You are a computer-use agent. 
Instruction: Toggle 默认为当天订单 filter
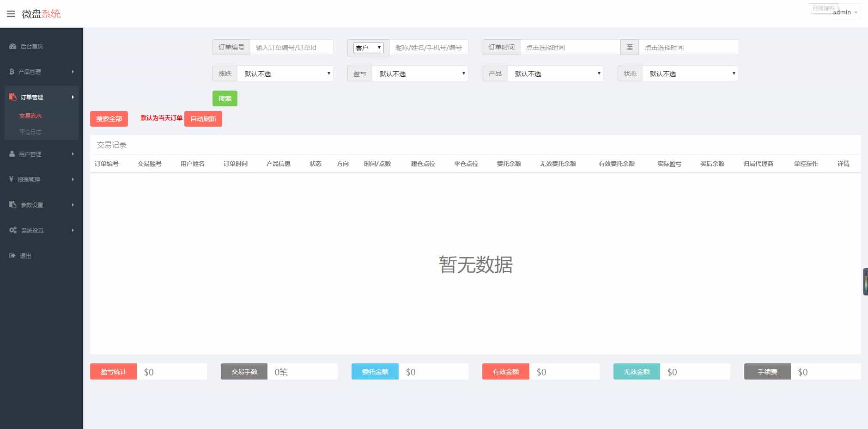160,118
